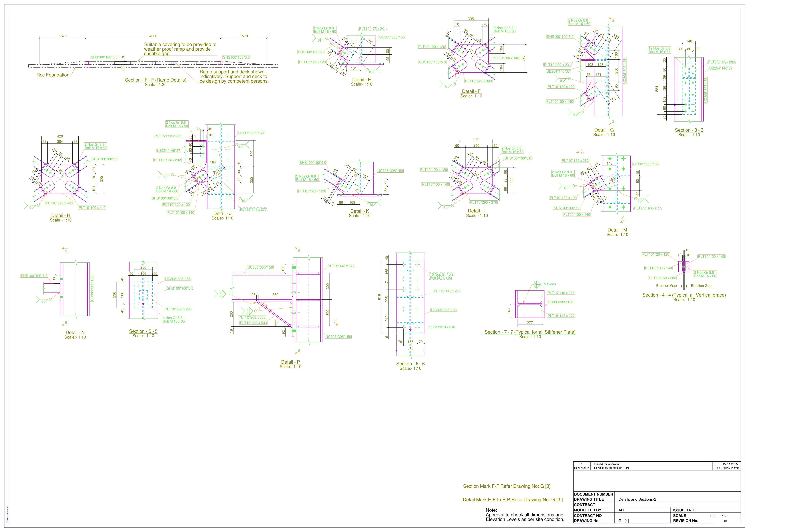Select the "PLT20*146 x 584" plate label
Image resolution: width=797 pixels, height=532 pixels.
click(x=721, y=62)
